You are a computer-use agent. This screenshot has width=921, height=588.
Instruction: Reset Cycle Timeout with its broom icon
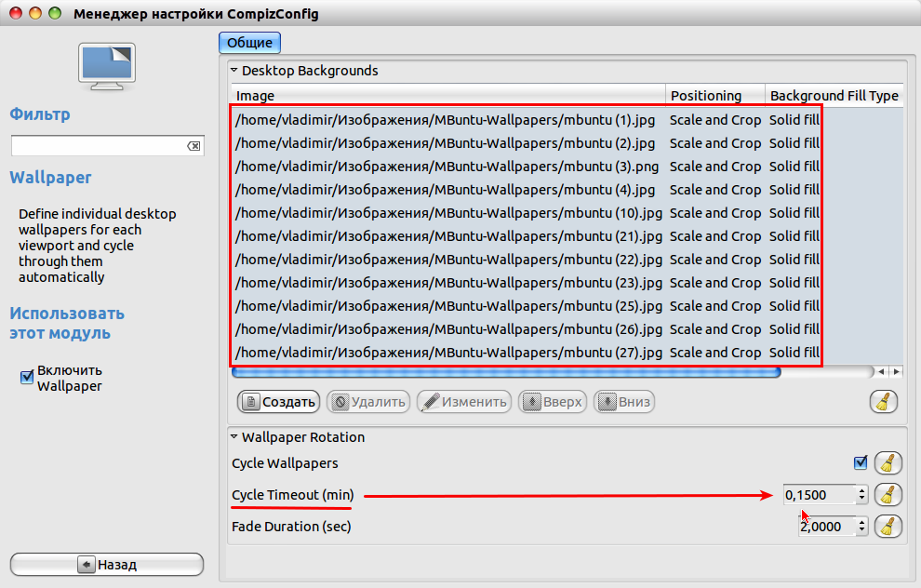pos(888,495)
